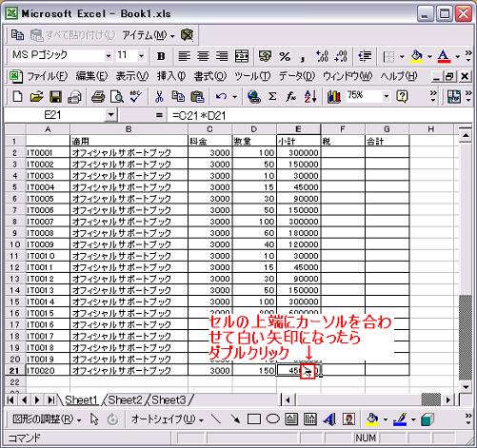
Task: Select the Rectangle drawing tool
Action: (254, 419)
